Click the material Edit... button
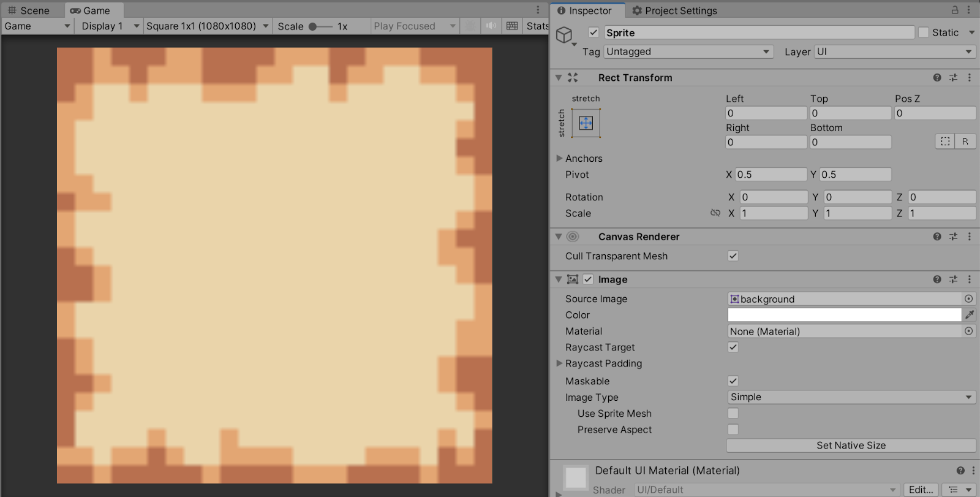The width and height of the screenshot is (980, 497). (x=921, y=490)
